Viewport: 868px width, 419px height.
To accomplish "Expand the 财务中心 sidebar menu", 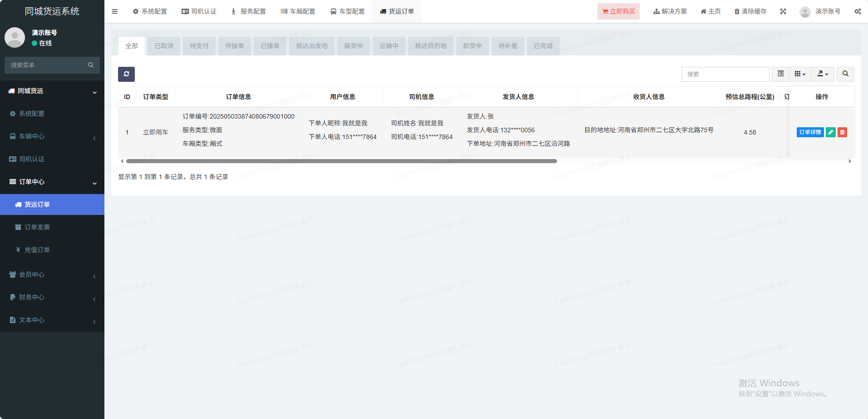I will point(52,297).
